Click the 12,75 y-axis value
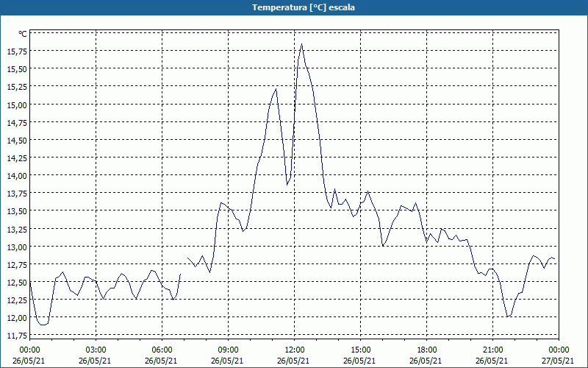588x368 pixels. pos(17,265)
